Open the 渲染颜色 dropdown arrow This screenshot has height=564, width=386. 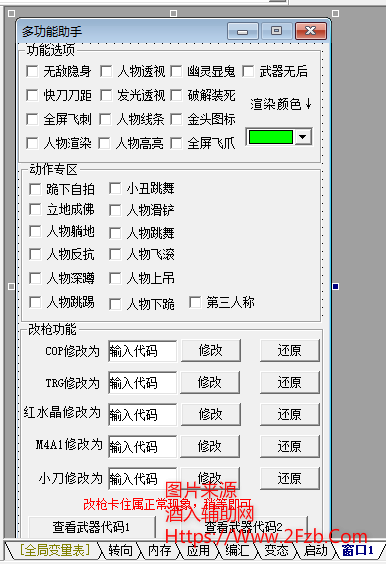[x=303, y=137]
